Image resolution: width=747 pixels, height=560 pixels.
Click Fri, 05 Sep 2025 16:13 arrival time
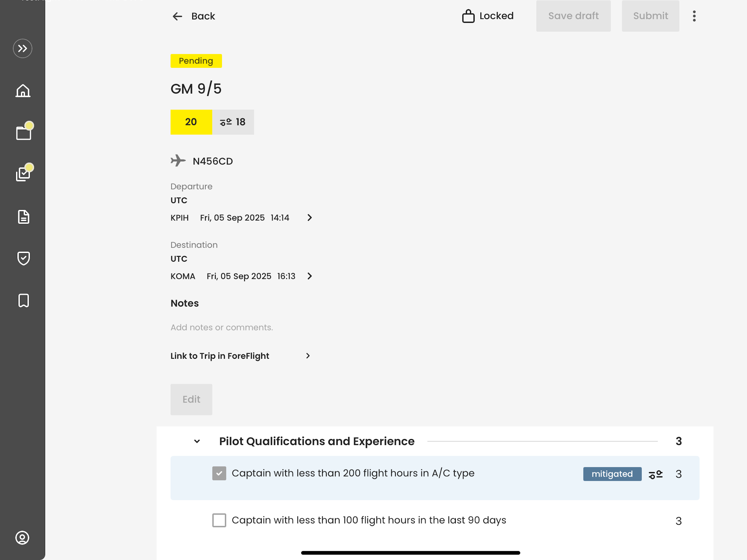251,276
